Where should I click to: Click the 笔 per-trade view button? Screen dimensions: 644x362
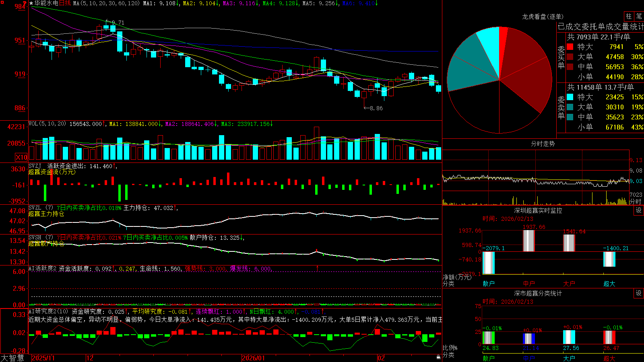[639, 16]
